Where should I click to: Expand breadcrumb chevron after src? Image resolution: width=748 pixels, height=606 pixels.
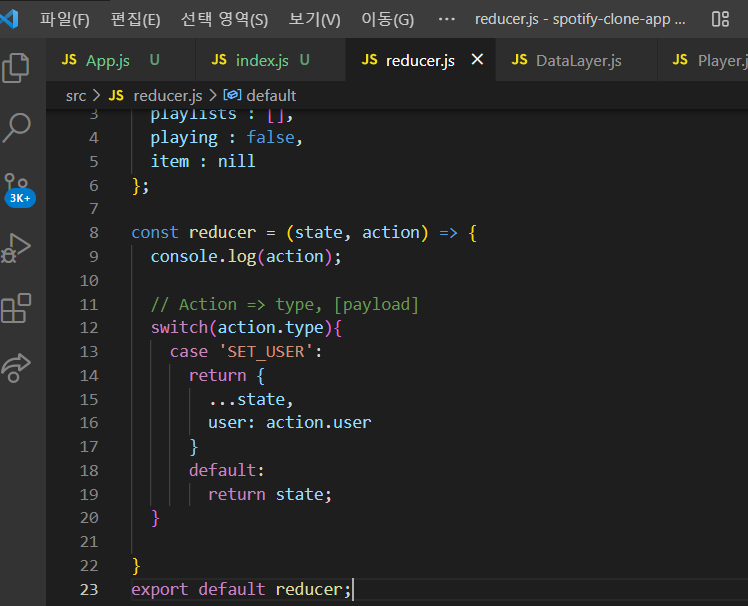pos(97,95)
